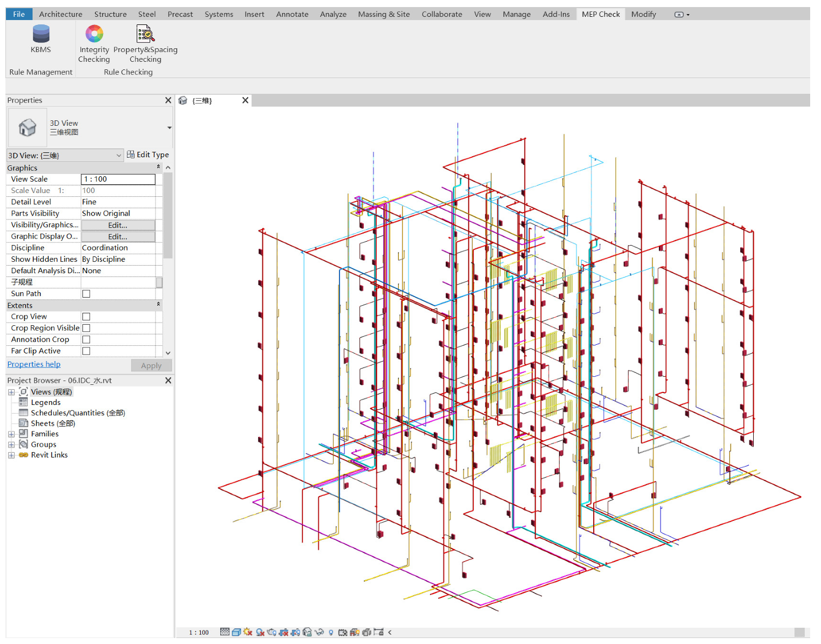Open the Properties help link
The width and height of the screenshot is (821, 644).
[x=34, y=364]
